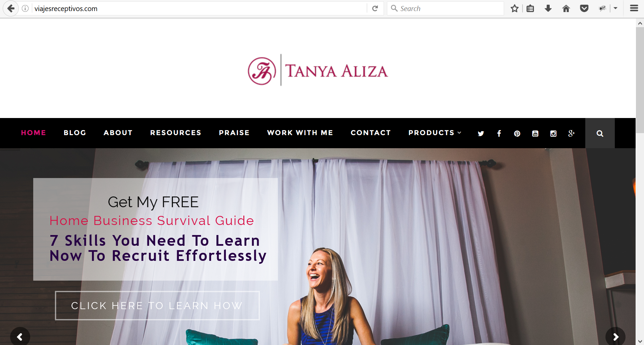Open the Blog menu item
Screen dimensions: 644x345
pyautogui.click(x=75, y=133)
